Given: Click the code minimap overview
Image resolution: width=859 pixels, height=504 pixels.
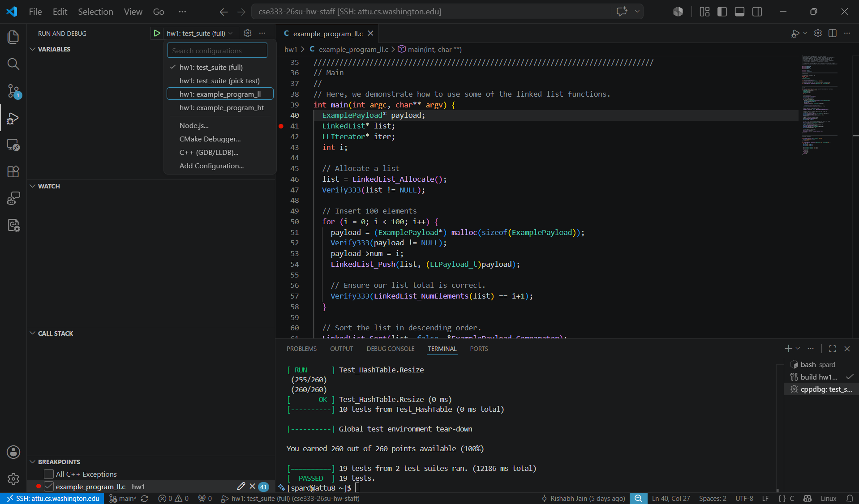Looking at the screenshot, I should click(x=820, y=105).
